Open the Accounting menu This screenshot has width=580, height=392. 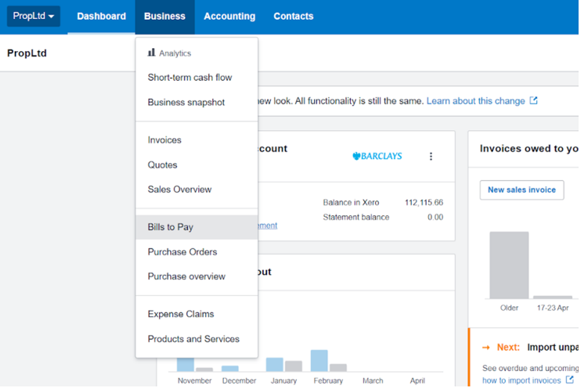point(230,17)
